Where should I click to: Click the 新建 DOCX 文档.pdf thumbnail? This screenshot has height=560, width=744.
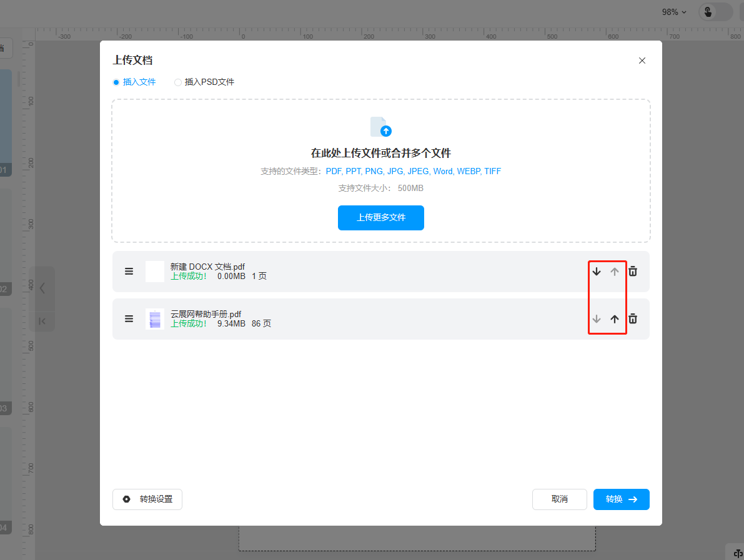pyautogui.click(x=155, y=272)
